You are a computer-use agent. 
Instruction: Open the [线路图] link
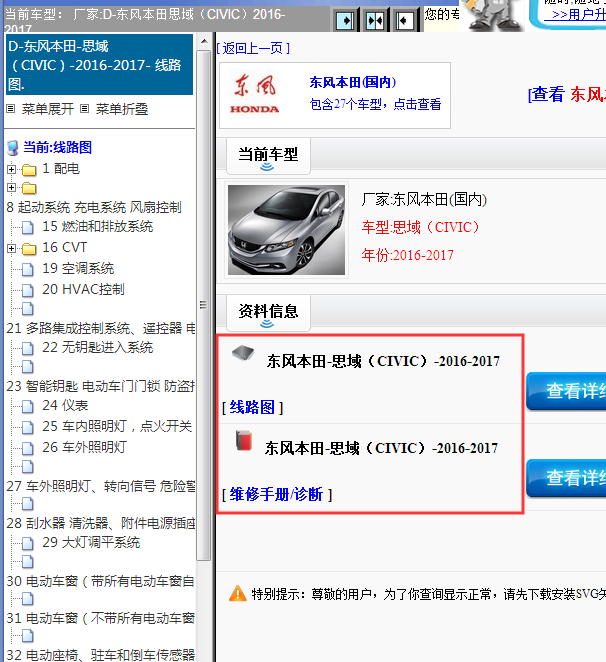pos(252,407)
